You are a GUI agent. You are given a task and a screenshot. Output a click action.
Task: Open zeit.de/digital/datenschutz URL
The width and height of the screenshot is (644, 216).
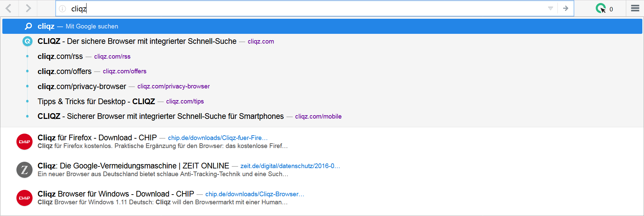[290, 166]
